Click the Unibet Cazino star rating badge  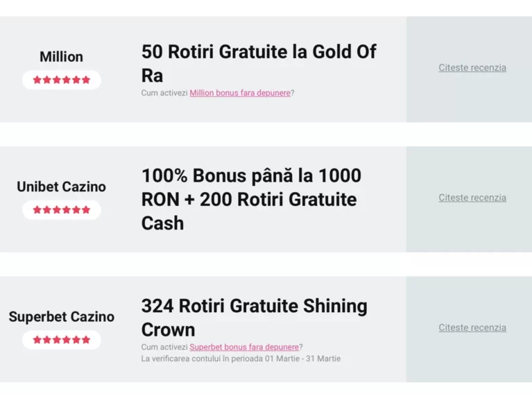(x=62, y=209)
